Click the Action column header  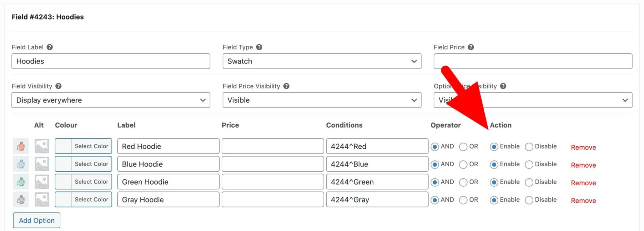(x=500, y=125)
